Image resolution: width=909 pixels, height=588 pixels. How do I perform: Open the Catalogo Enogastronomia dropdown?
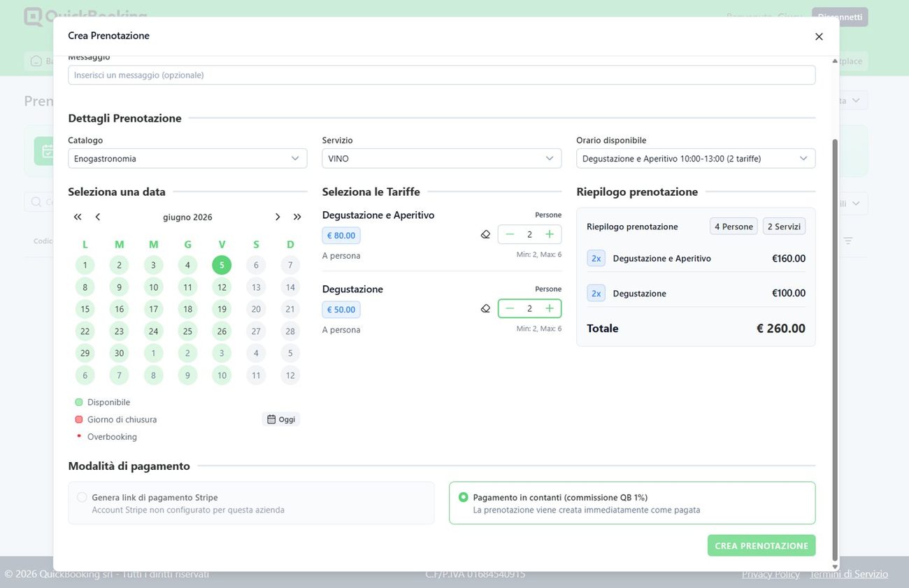pos(187,159)
